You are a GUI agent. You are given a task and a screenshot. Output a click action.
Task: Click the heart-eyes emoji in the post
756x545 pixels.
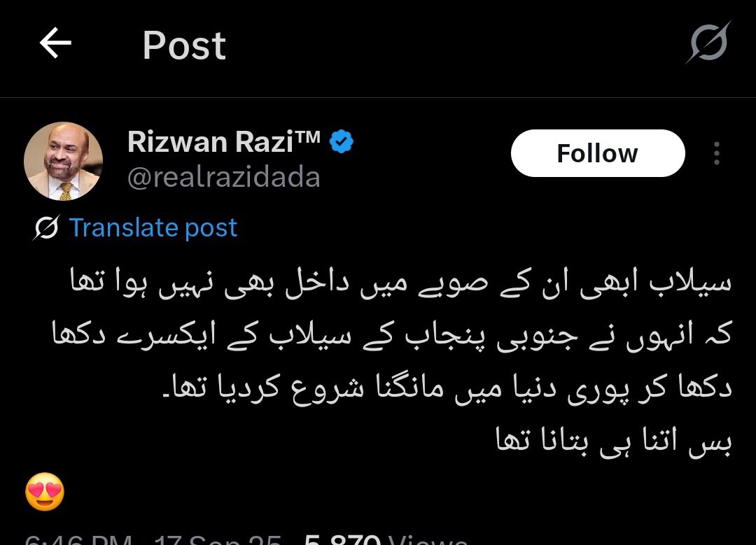(x=45, y=492)
